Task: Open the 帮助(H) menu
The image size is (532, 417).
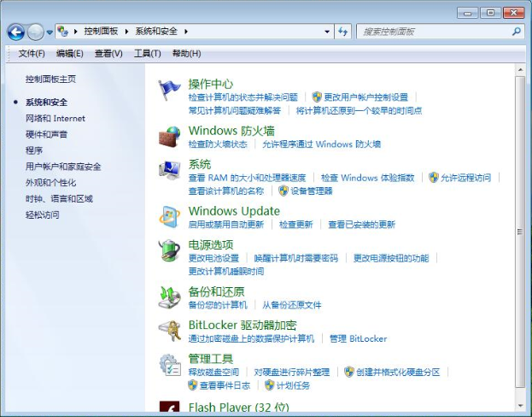Action: point(187,54)
